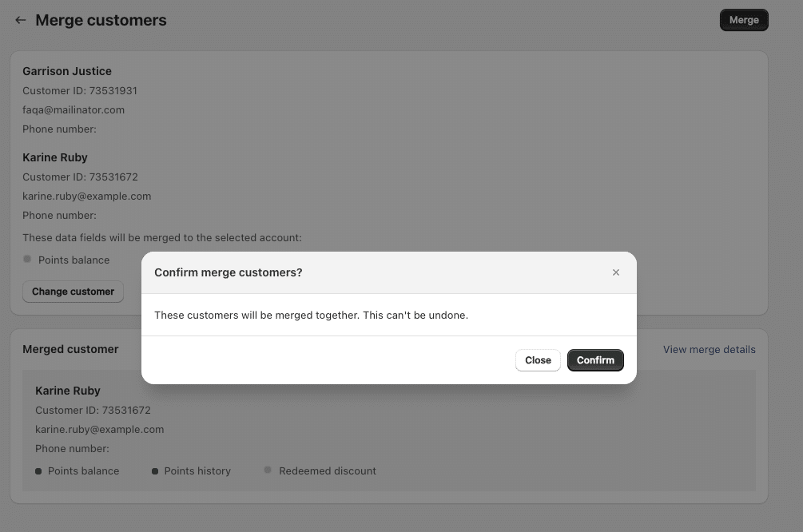
Task: Click the Close button in the dialog
Action: (538, 360)
